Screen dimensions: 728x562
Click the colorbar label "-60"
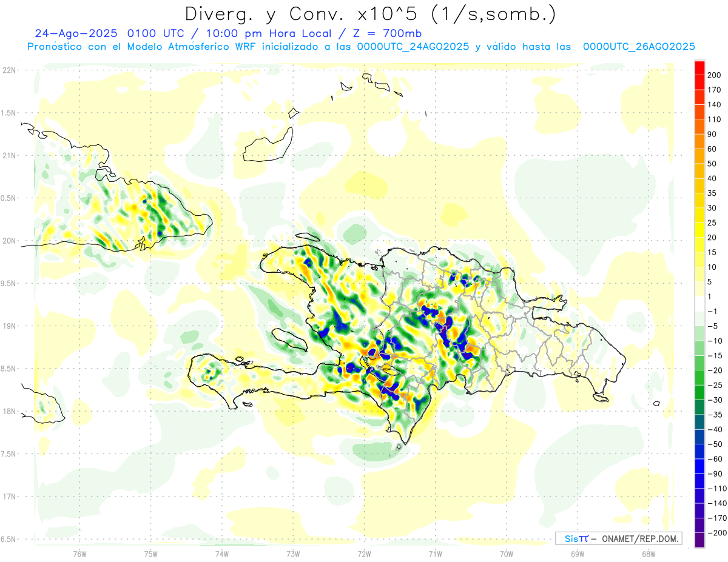[715, 459]
